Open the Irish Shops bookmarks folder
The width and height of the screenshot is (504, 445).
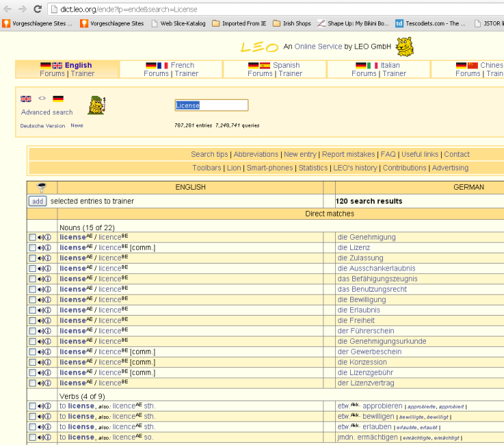coord(292,23)
